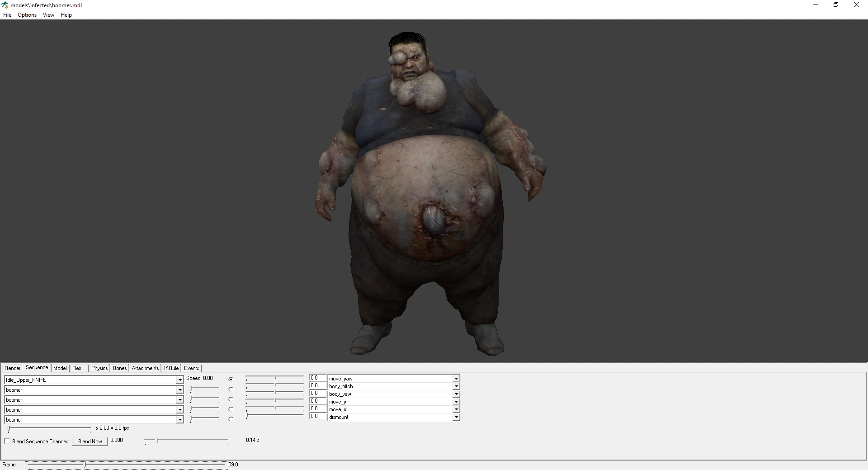The width and height of the screenshot is (868, 470).
Task: Select the radio button beside the last boomer row
Action: (x=231, y=419)
